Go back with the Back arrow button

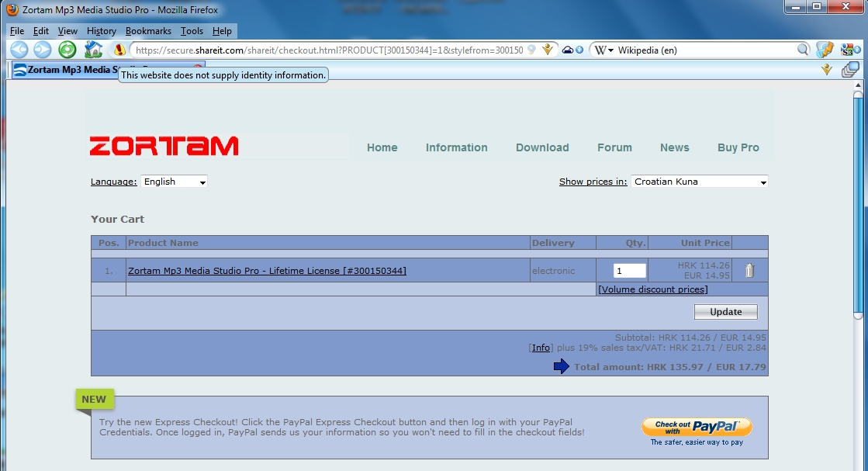point(19,50)
